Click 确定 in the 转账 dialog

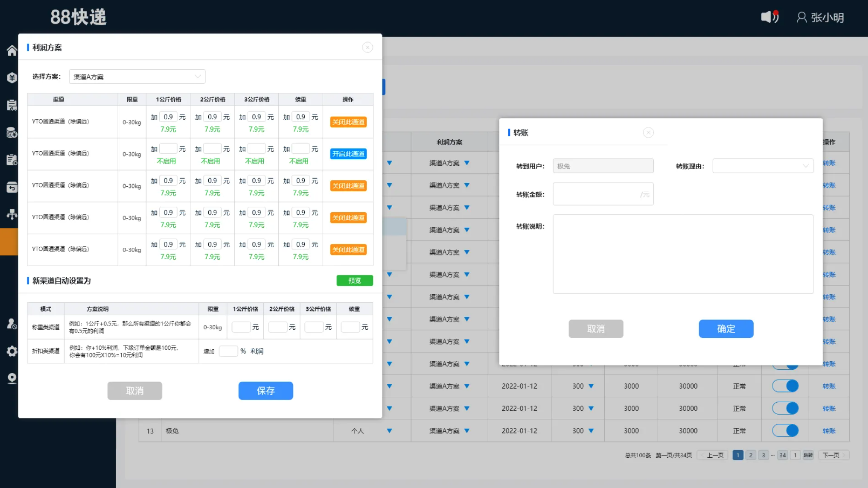[x=726, y=329]
